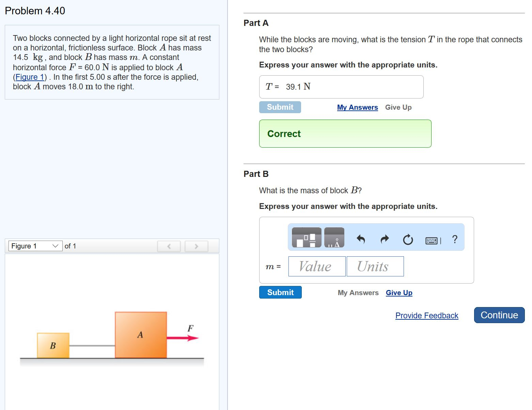
Task: Open the Provide Feedback link
Action: click(427, 316)
